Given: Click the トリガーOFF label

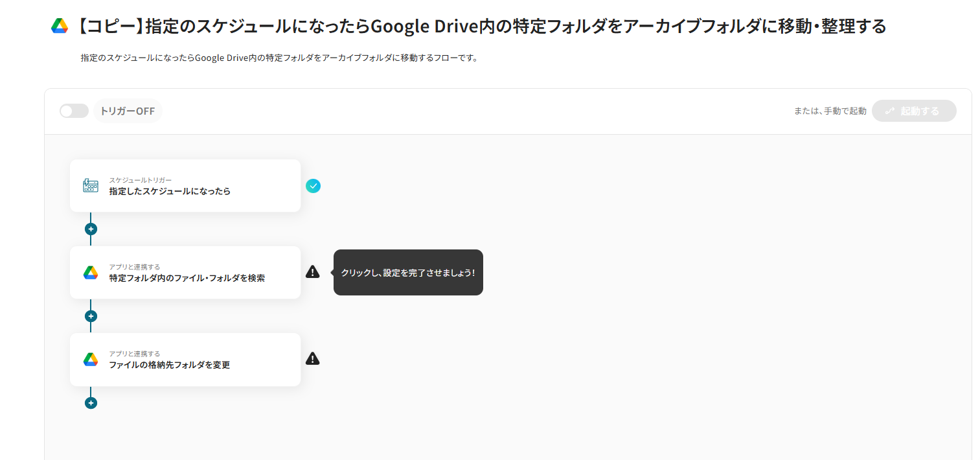Looking at the screenshot, I should [128, 111].
